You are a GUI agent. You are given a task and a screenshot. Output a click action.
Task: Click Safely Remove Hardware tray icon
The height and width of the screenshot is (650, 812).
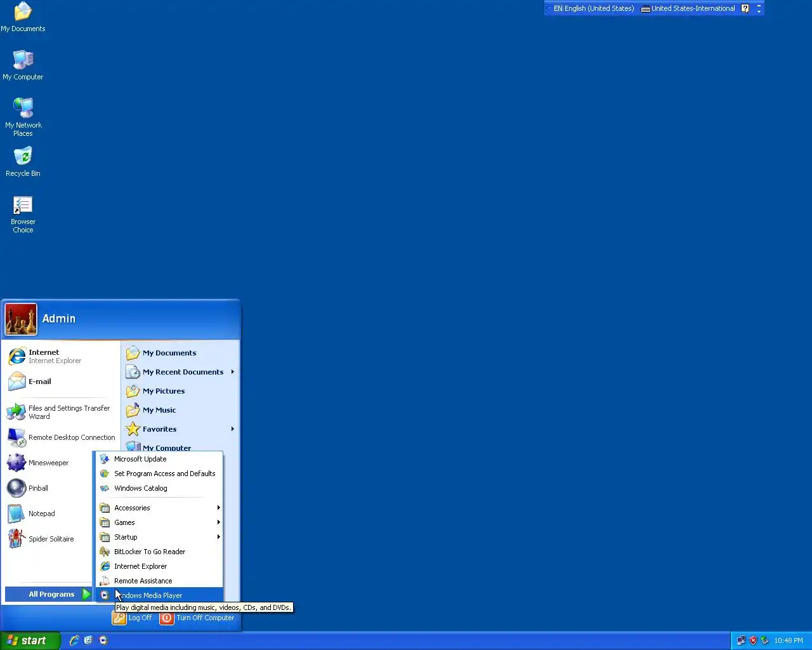tap(764, 640)
